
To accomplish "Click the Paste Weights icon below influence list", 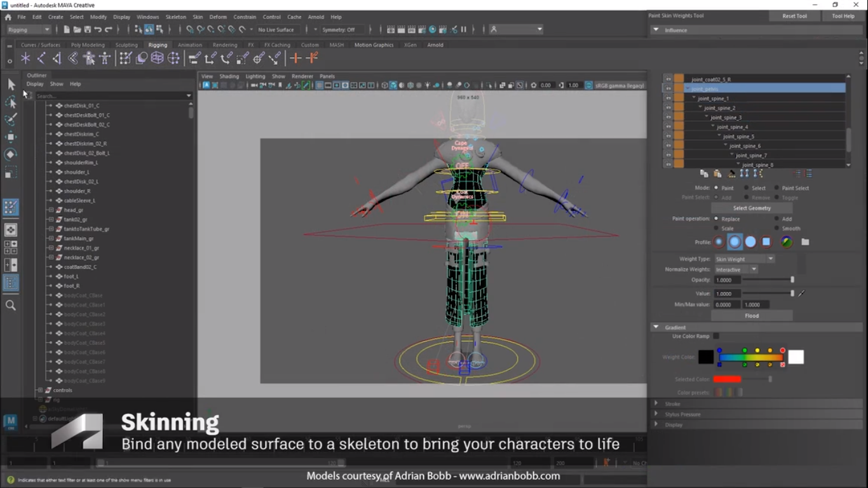I will tap(717, 173).
